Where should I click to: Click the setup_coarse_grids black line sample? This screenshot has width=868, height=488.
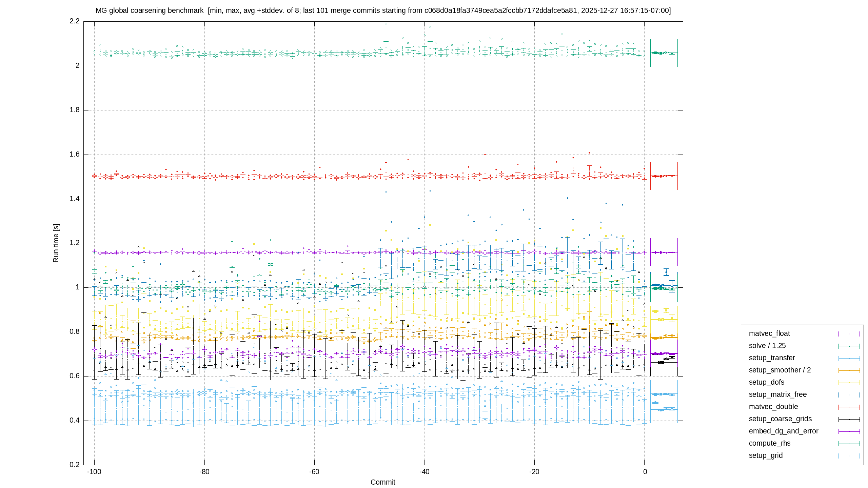coord(849,419)
